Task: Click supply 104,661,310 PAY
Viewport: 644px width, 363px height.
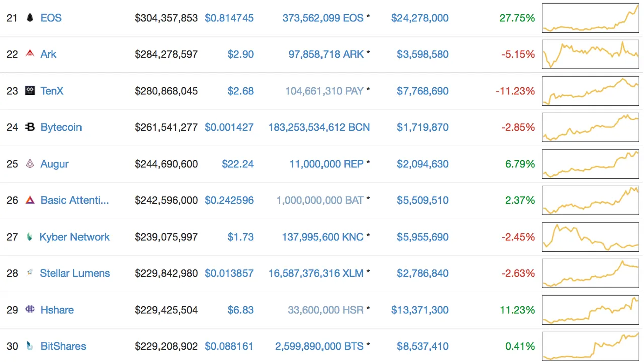Action: coord(325,91)
